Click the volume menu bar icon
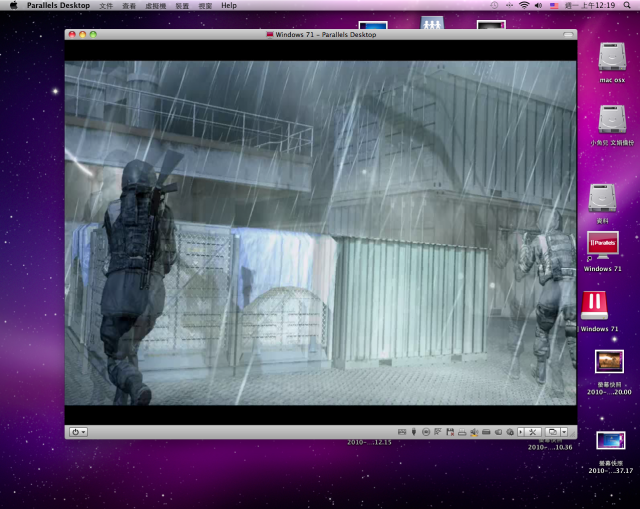The height and width of the screenshot is (509, 640). [x=539, y=5]
